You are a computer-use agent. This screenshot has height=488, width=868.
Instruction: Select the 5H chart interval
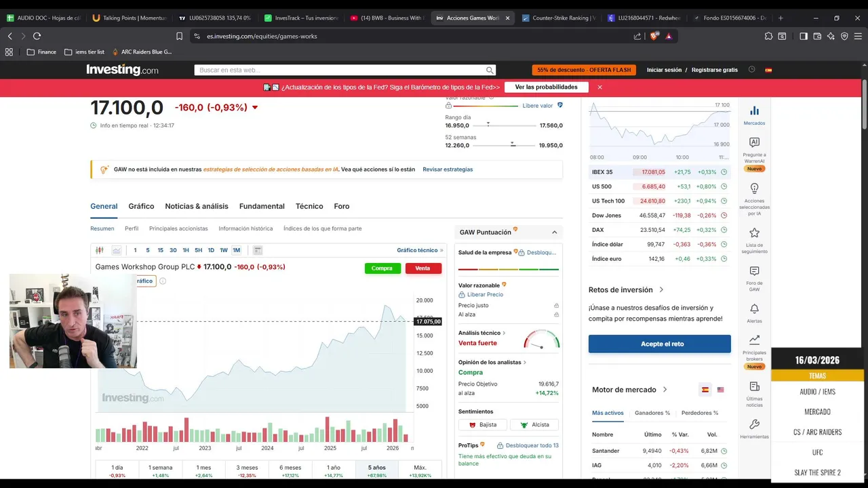pyautogui.click(x=198, y=250)
